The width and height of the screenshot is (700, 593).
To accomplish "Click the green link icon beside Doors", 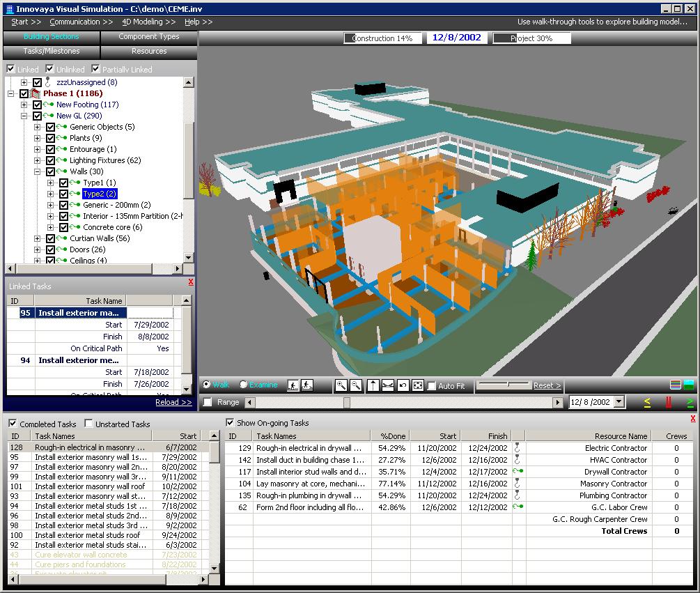I will click(61, 249).
